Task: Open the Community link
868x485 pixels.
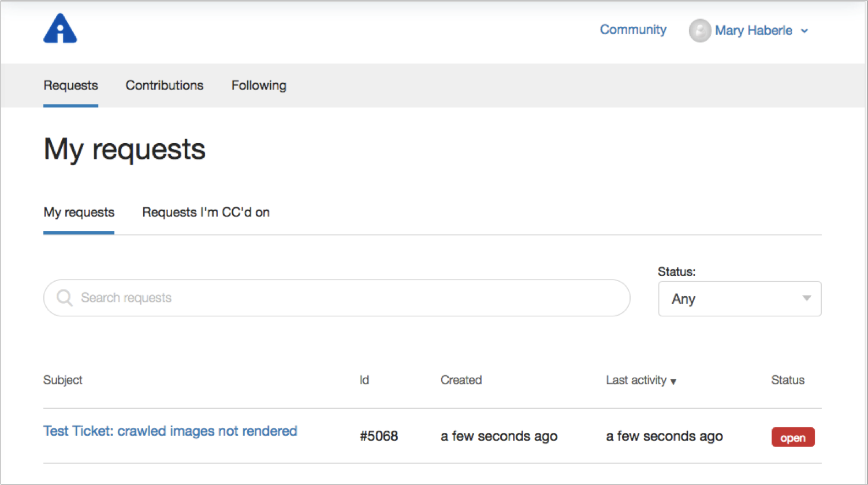Action: tap(632, 30)
